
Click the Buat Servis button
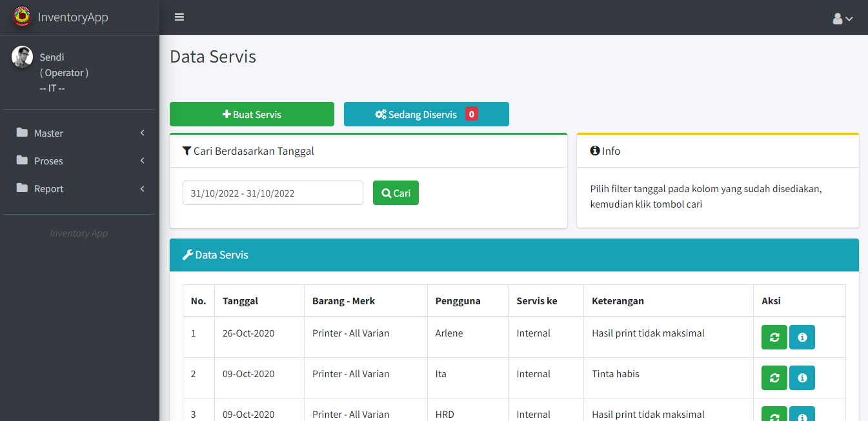tap(252, 114)
